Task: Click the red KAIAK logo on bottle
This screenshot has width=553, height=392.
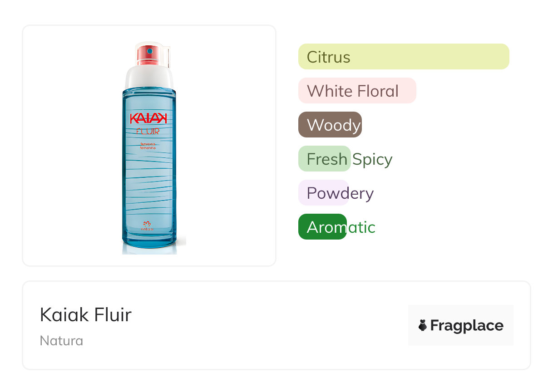Action: tap(148, 118)
